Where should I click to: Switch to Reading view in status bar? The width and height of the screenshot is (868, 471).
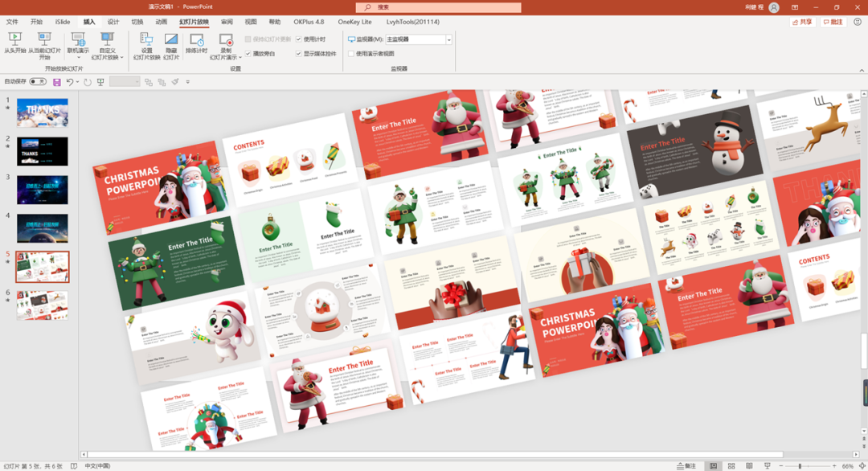(x=749, y=466)
